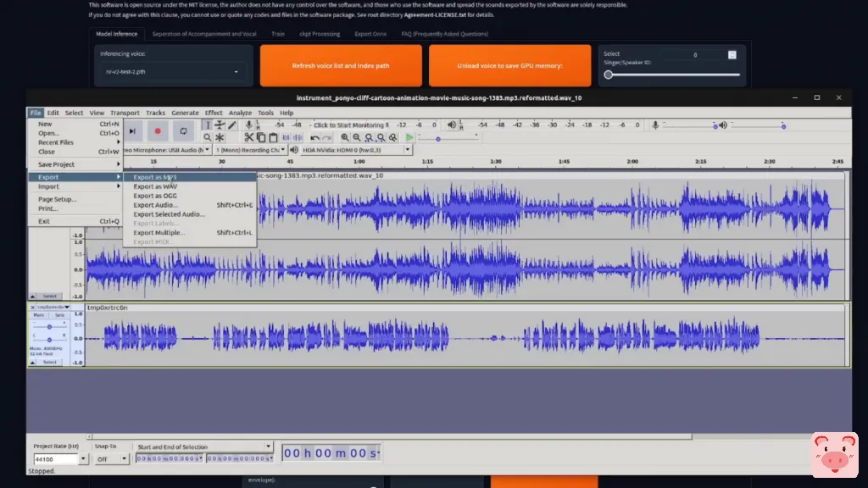Select the Draw pencil tool
868x488 pixels.
(x=232, y=125)
